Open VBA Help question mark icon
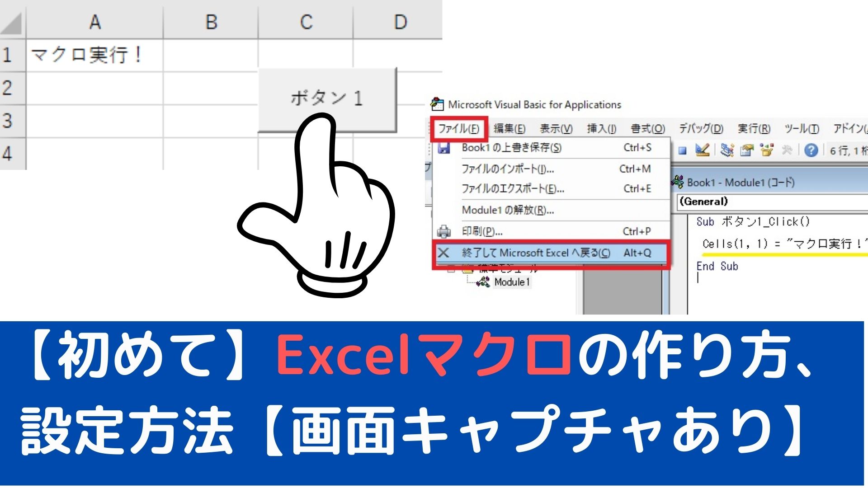The height and width of the screenshot is (488, 868). pos(811,150)
